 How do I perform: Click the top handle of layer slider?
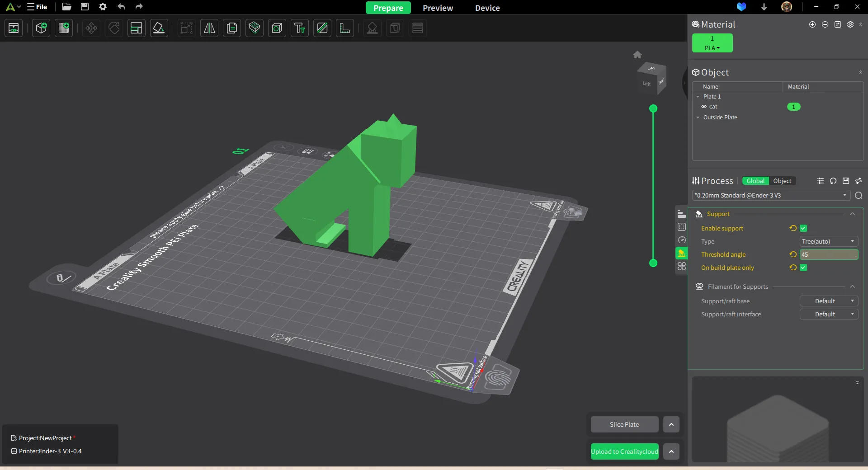[x=653, y=108]
